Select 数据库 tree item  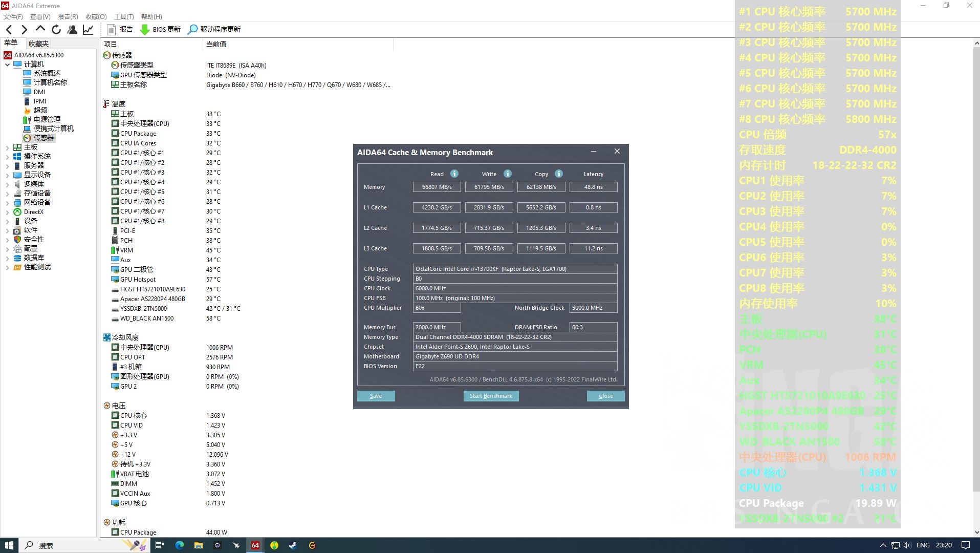34,258
